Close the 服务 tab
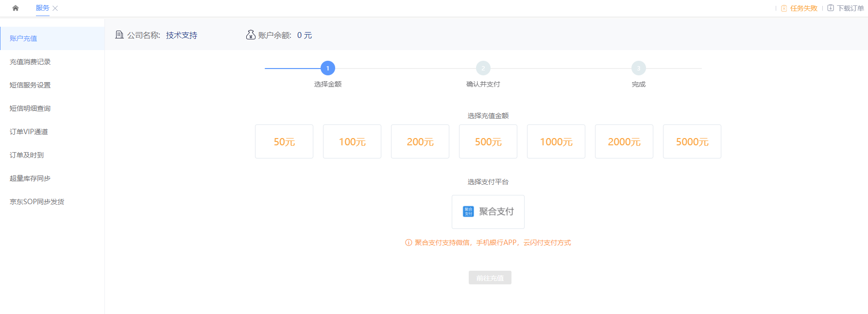 [x=55, y=8]
